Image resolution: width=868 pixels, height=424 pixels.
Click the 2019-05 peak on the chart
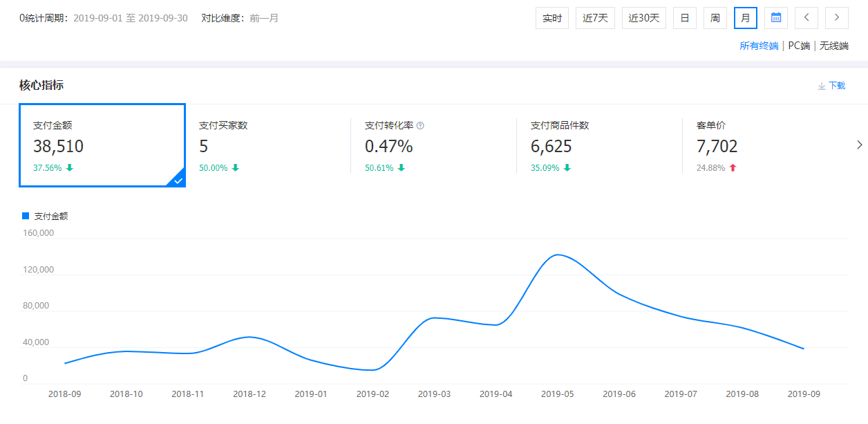coord(557,255)
